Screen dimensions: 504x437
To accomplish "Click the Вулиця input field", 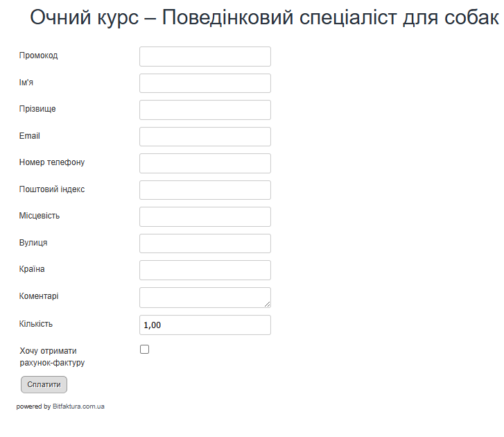I will click(x=205, y=243).
